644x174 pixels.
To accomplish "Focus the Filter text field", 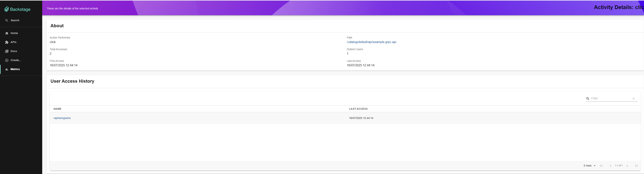I will [x=610, y=98].
